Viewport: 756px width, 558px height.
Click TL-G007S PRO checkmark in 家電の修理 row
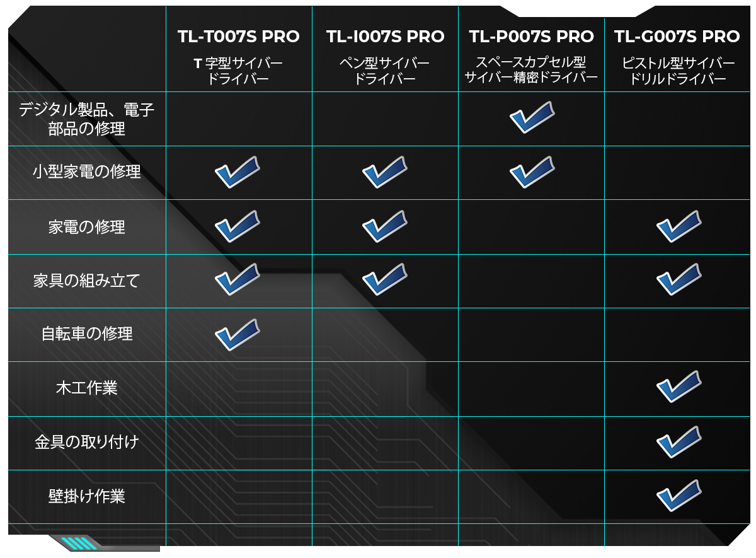pyautogui.click(x=679, y=226)
